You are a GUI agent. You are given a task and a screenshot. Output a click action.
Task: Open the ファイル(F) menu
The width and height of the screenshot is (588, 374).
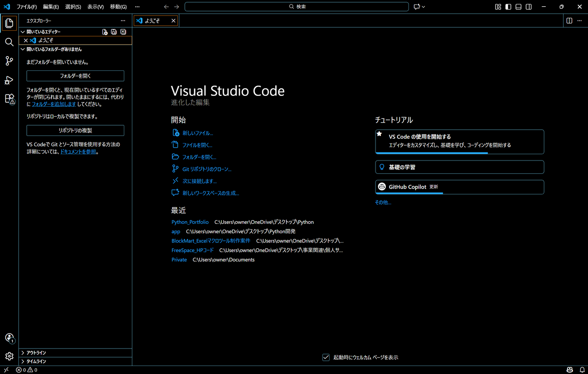26,7
